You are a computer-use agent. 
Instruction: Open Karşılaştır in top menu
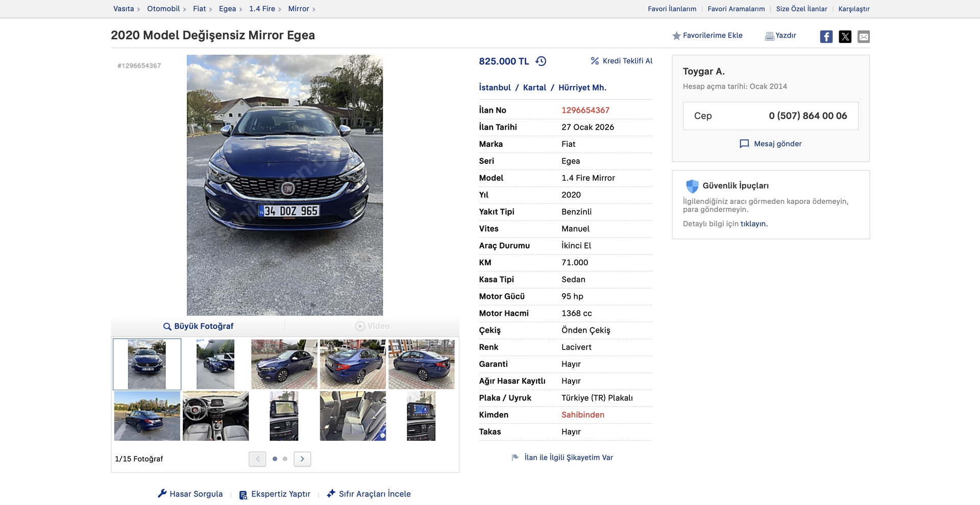(853, 9)
